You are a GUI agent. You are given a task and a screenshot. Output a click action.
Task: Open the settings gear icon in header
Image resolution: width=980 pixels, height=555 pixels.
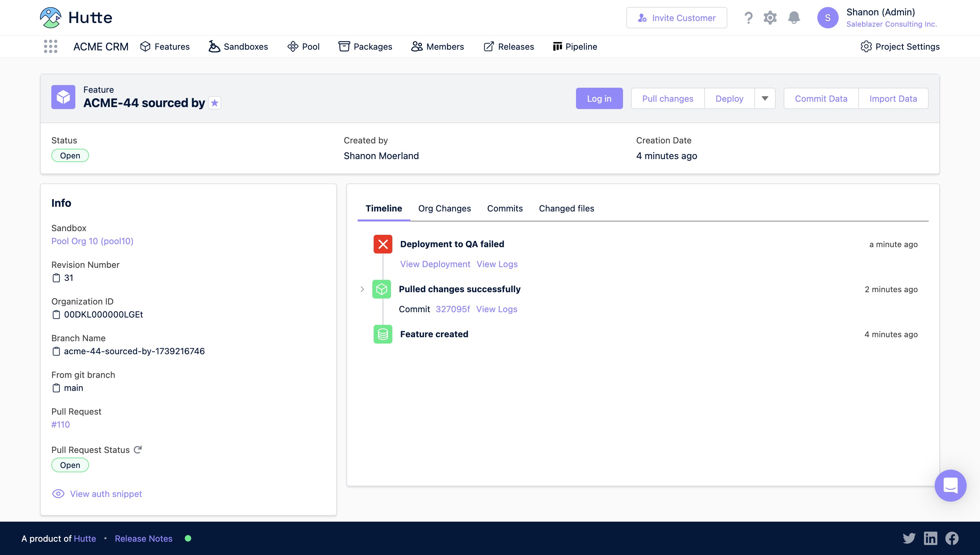click(770, 18)
